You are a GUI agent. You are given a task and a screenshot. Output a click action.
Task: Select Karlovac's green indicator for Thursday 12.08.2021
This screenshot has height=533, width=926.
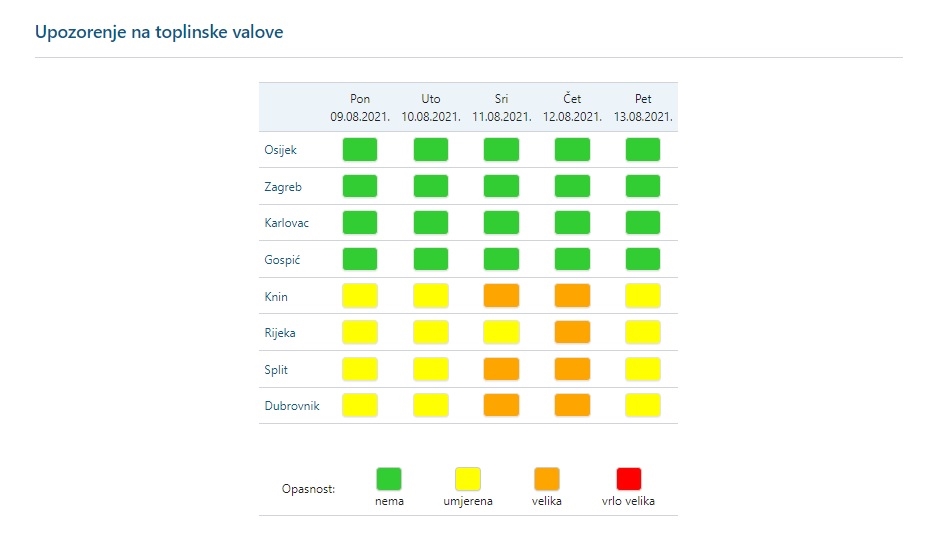(572, 223)
